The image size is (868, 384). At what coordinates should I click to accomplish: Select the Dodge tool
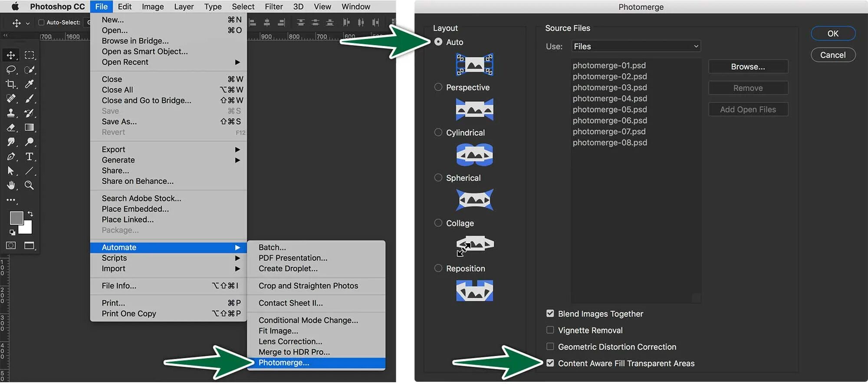coord(29,142)
